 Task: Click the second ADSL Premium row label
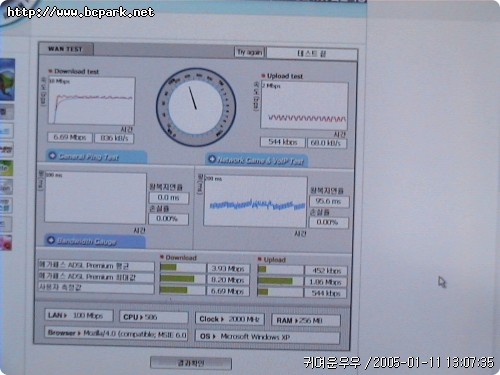click(x=96, y=277)
